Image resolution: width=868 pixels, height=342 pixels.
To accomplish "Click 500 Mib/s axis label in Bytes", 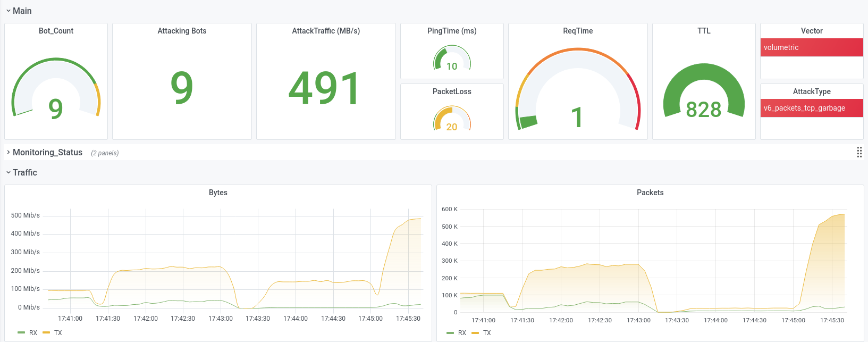I will [26, 215].
